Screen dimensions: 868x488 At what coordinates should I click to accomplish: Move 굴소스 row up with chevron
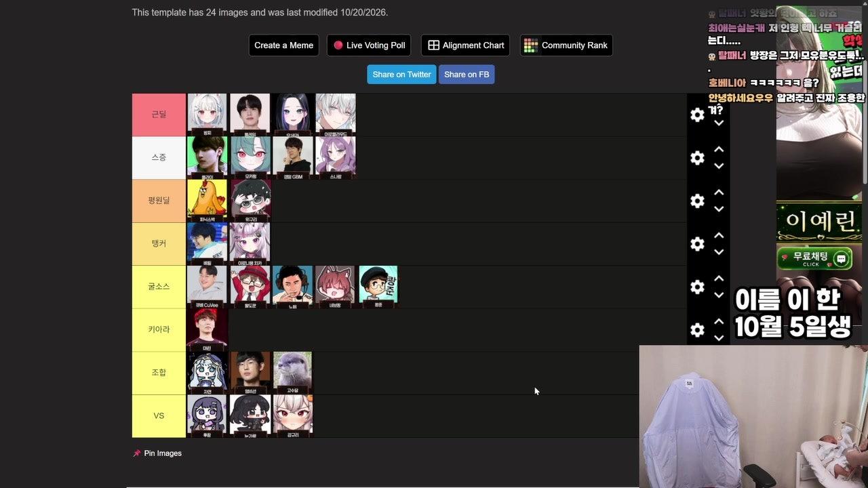pyautogui.click(x=719, y=279)
